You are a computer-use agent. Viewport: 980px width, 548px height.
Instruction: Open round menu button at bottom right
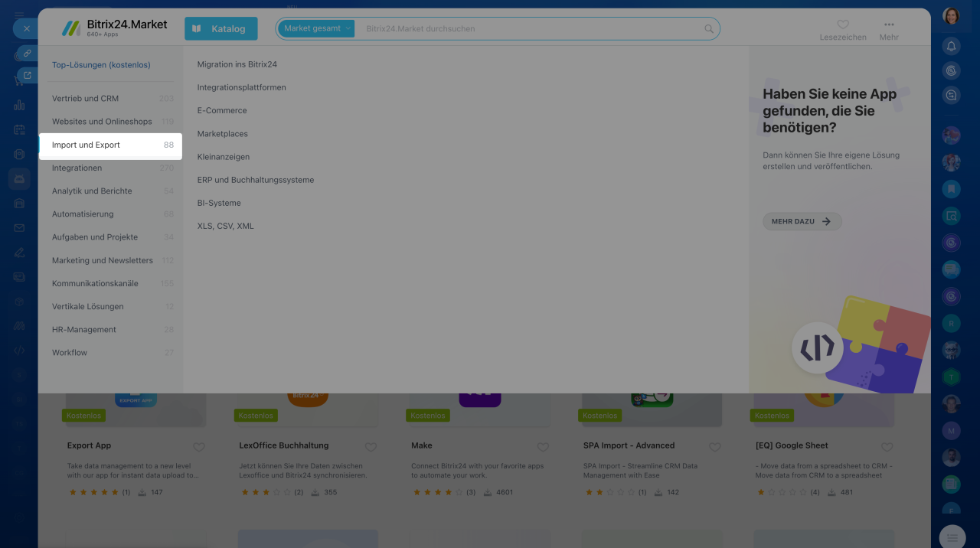[952, 537]
